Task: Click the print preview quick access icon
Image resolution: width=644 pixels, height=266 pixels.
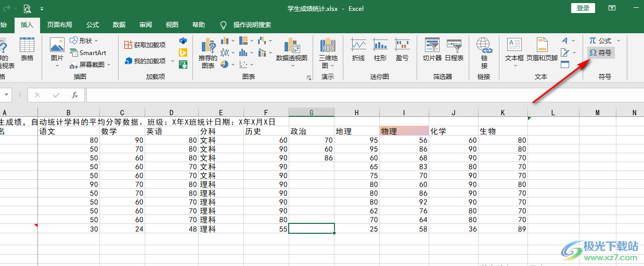Action: tap(27, 9)
